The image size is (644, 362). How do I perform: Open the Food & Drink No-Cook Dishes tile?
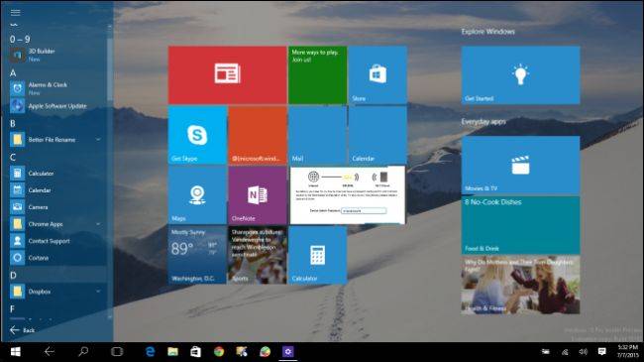[520, 225]
